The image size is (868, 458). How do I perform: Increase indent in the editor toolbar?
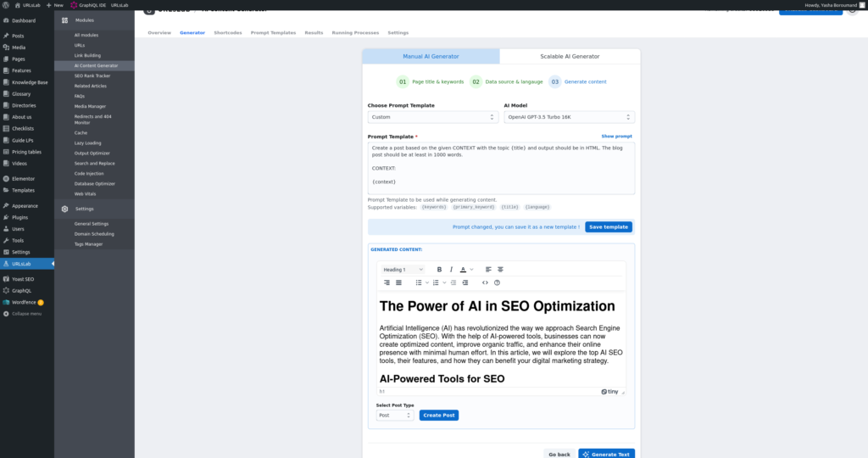click(465, 282)
